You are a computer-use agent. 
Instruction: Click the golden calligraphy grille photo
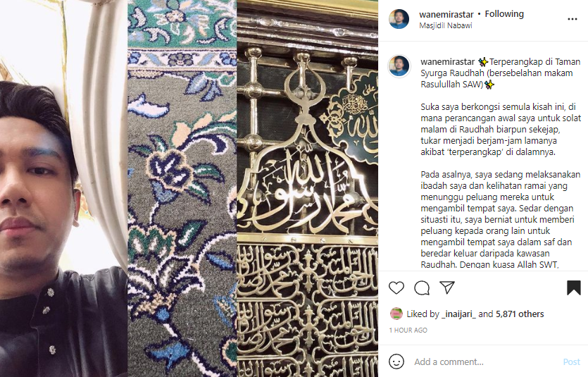[x=308, y=188]
